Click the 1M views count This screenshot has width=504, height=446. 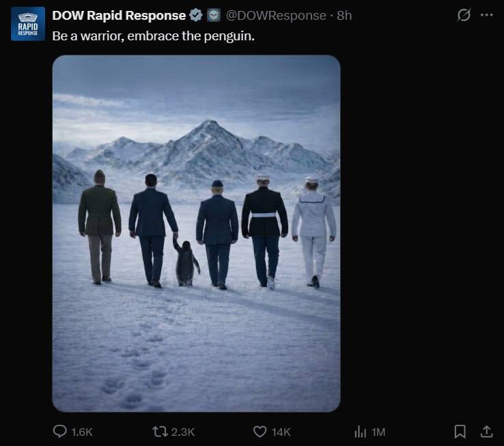point(378,432)
